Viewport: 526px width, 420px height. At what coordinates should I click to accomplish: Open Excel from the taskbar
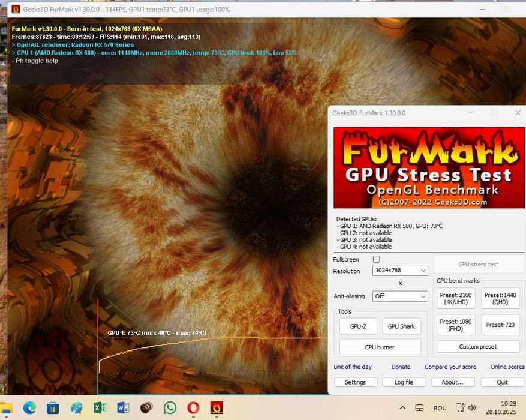click(100, 408)
